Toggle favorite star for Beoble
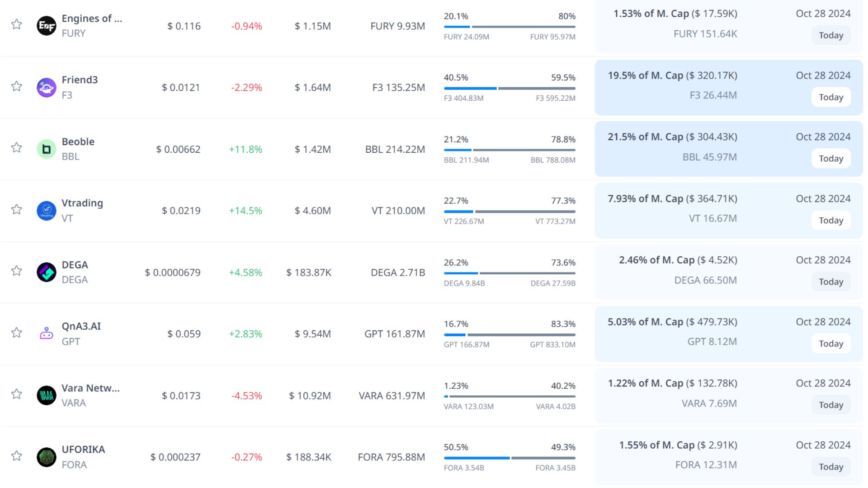Viewport: 868px width, 488px height. pyautogui.click(x=17, y=147)
